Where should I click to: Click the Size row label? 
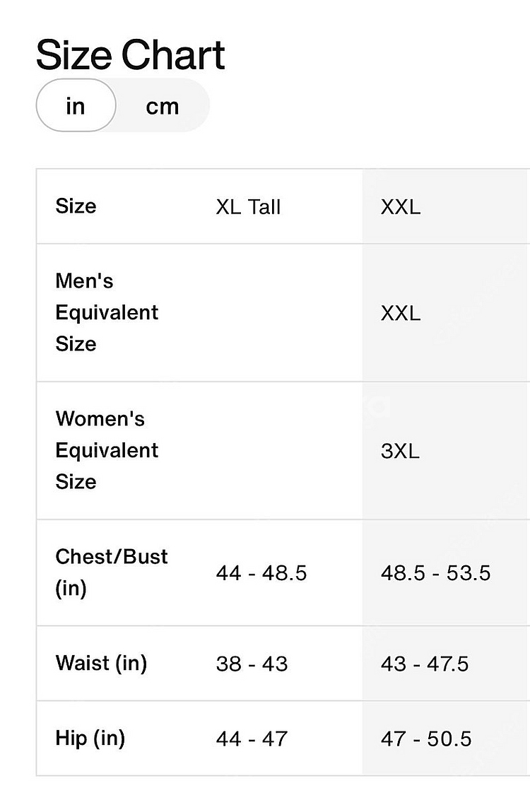tap(76, 206)
